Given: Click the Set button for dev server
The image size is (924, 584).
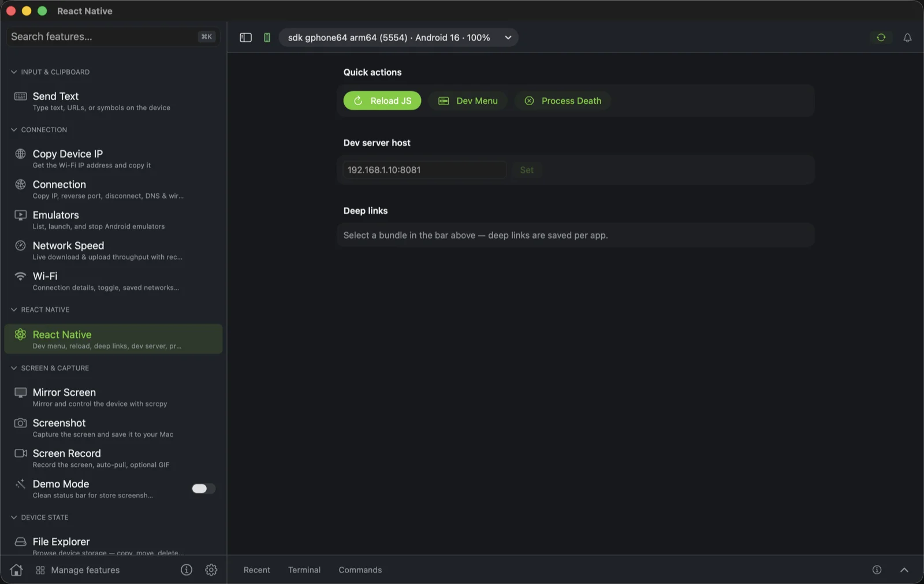Looking at the screenshot, I should (x=527, y=170).
